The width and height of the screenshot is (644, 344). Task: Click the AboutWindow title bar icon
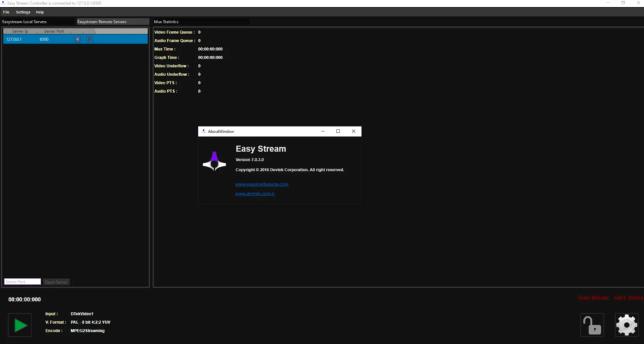[203, 131]
